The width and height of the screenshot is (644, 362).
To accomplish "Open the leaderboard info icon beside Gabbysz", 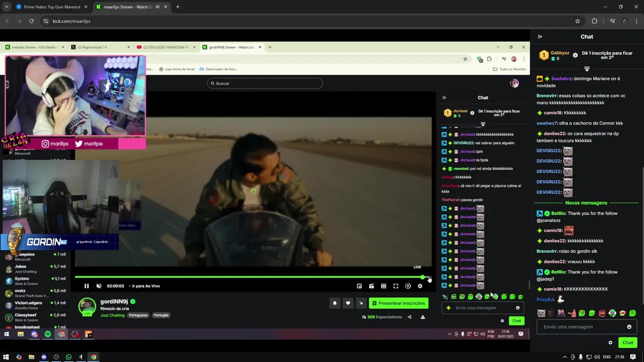I will coord(575,55).
